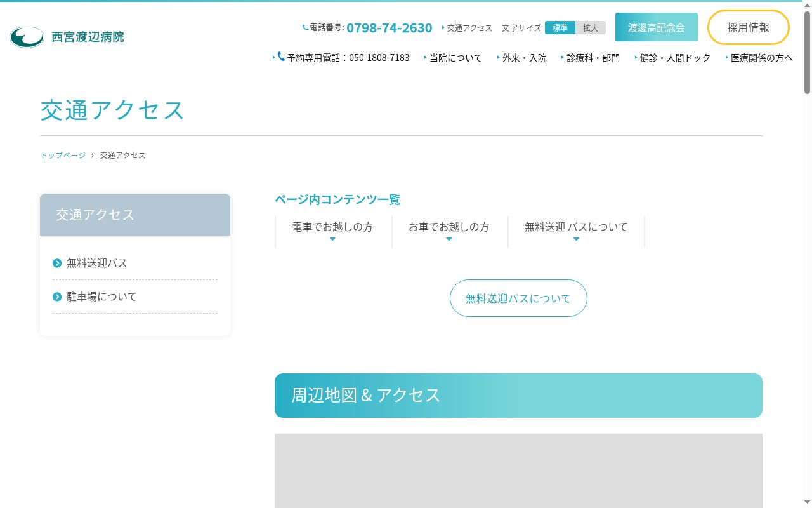Click the 渡邊高記念会 button
812x508 pixels.
(x=657, y=27)
